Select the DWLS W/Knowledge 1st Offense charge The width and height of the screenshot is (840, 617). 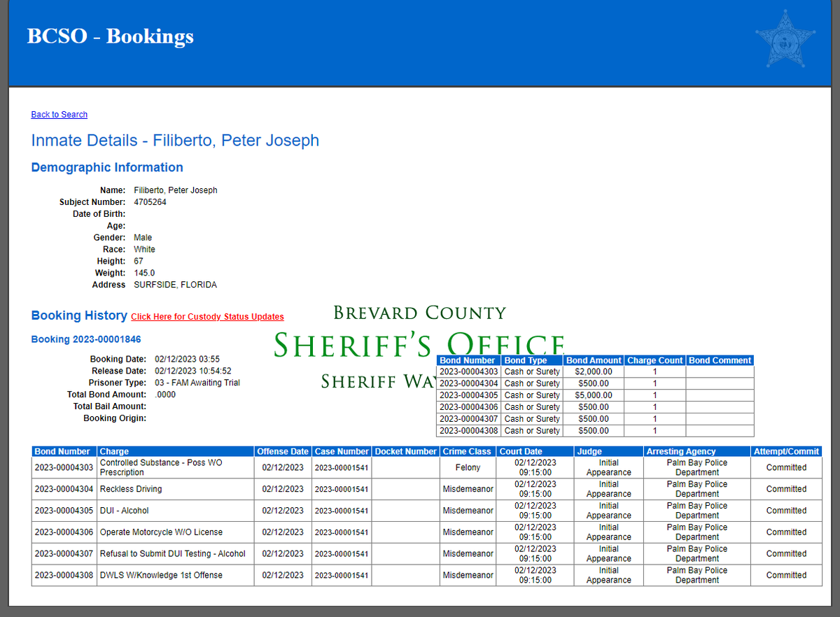coord(175,576)
